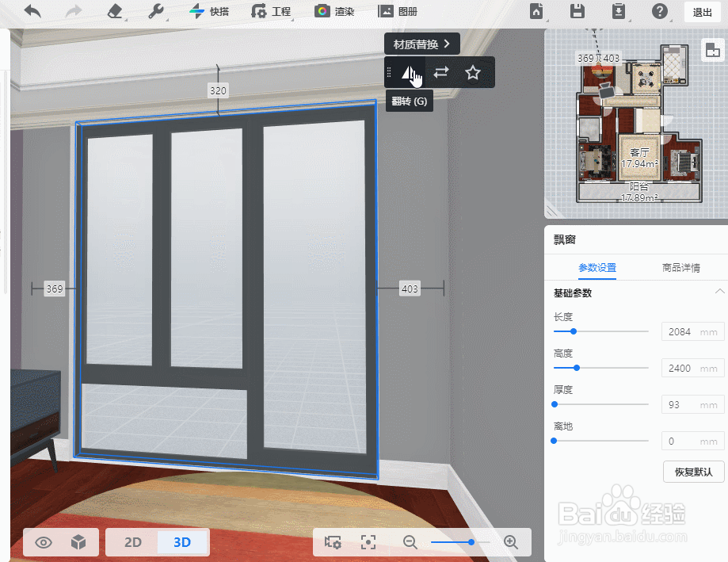Image resolution: width=728 pixels, height=562 pixels.
Task: Click the 退出 exit button
Action: (702, 12)
